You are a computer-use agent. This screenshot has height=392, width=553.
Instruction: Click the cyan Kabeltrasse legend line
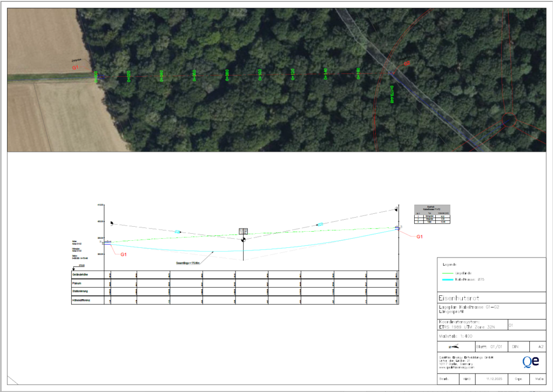[448, 280]
